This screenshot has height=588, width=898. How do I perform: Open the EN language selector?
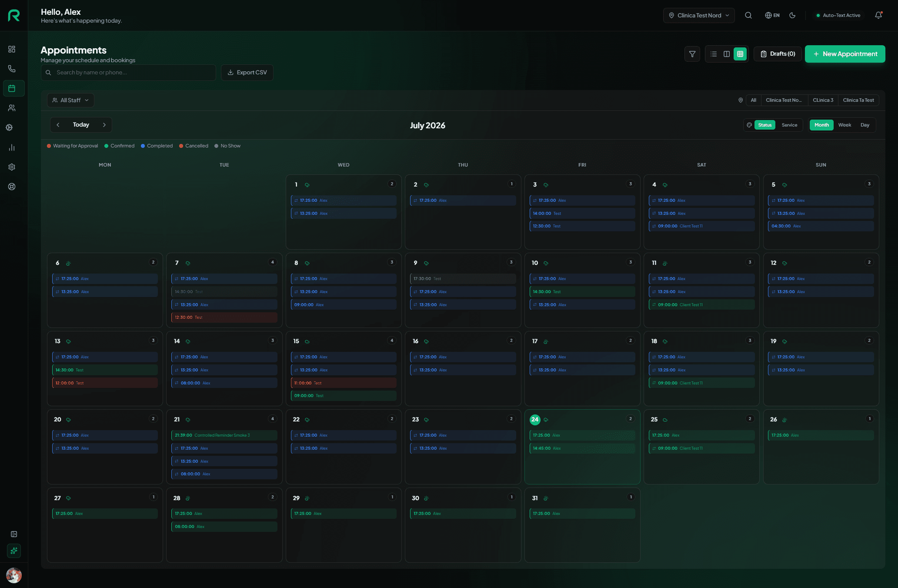point(772,15)
